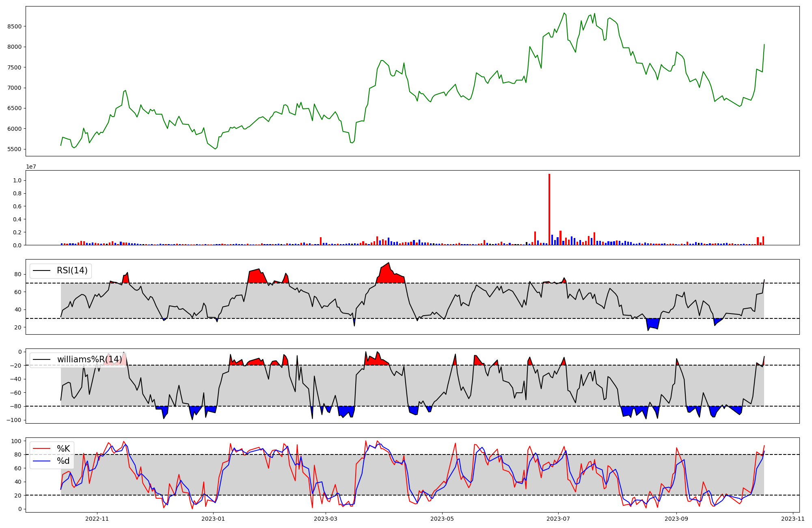Click the 0.6 volume axis tick label
This screenshot has height=528, width=812.
pyautogui.click(x=17, y=206)
